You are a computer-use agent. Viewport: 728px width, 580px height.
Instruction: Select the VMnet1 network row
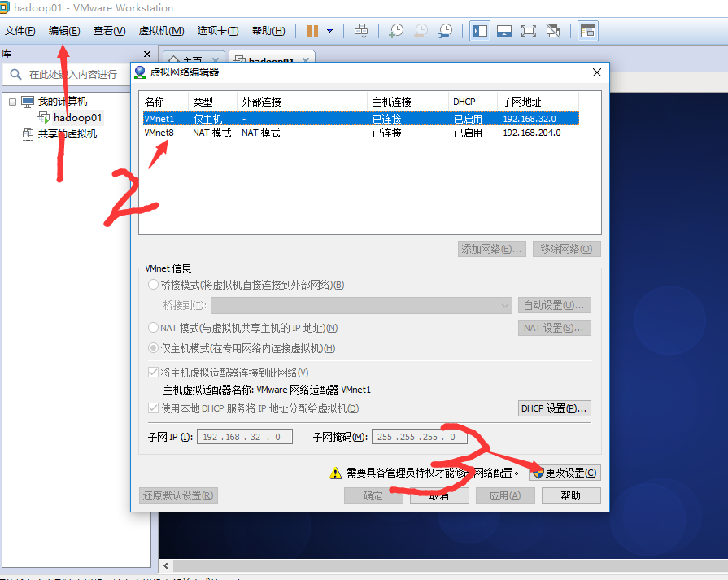[x=361, y=119]
